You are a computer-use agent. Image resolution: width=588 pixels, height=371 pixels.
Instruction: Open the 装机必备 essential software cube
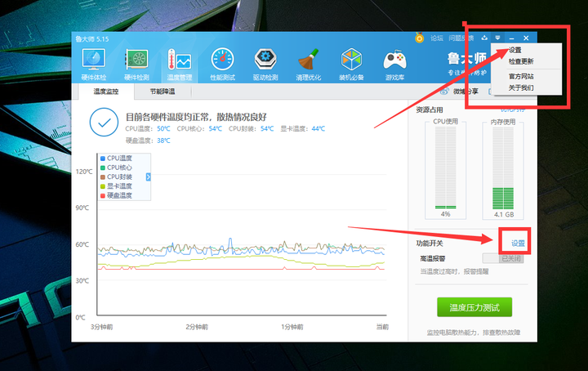(x=351, y=65)
